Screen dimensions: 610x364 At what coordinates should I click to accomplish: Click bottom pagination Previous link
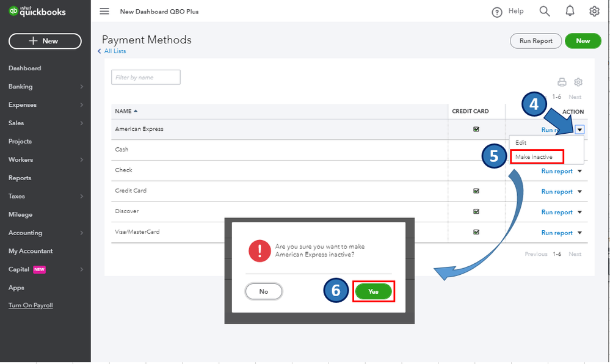[536, 254]
